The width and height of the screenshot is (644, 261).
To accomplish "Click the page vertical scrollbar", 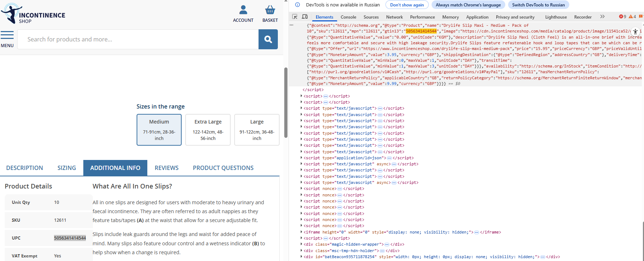I will tap(286, 102).
